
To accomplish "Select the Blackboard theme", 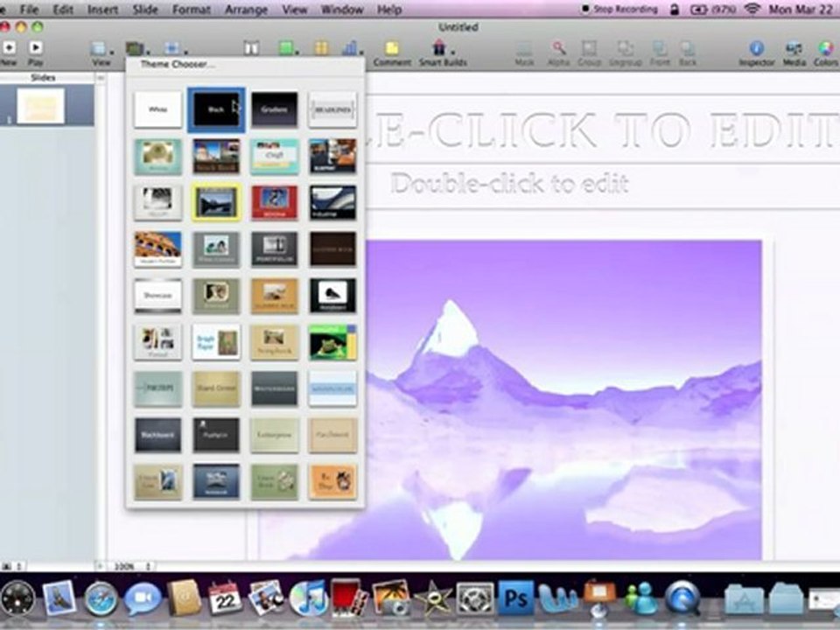I will [x=158, y=435].
